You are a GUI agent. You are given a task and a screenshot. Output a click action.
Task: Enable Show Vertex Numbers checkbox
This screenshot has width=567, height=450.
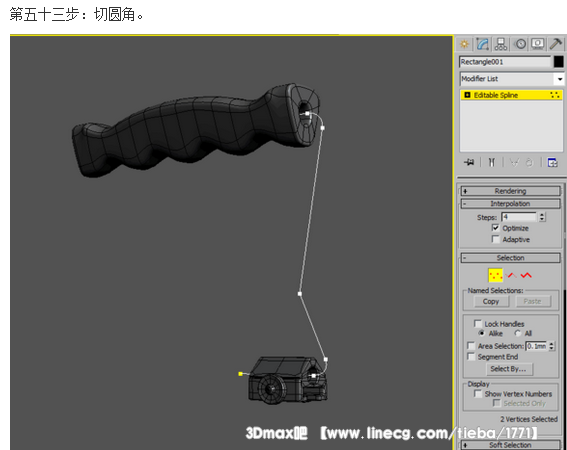pyautogui.click(x=478, y=393)
